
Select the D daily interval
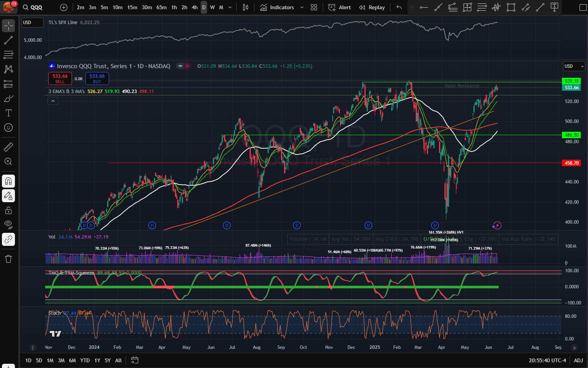pyautogui.click(x=204, y=7)
